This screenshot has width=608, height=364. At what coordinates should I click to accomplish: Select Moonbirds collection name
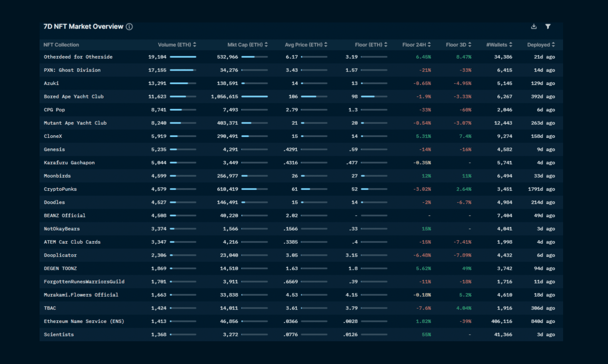57,176
